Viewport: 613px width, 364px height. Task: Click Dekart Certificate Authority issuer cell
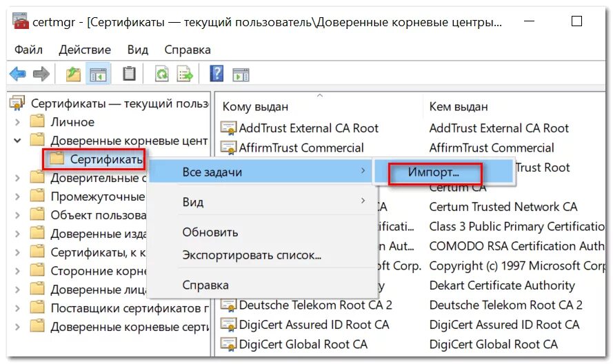502,285
